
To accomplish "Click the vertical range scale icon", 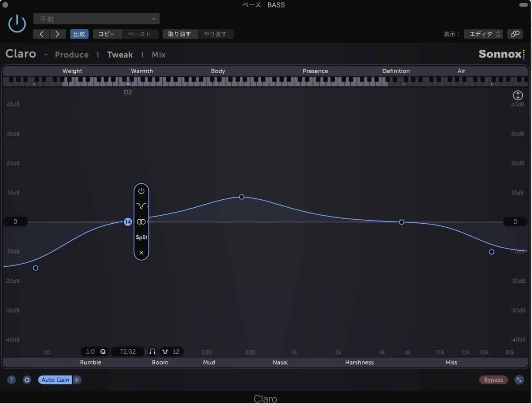I will pos(518,95).
